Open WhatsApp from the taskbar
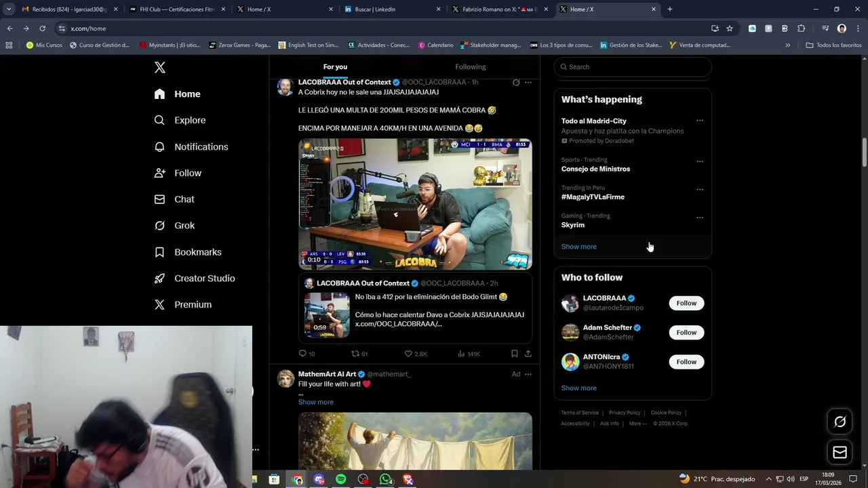Viewport: 868px width, 488px height. [385, 479]
